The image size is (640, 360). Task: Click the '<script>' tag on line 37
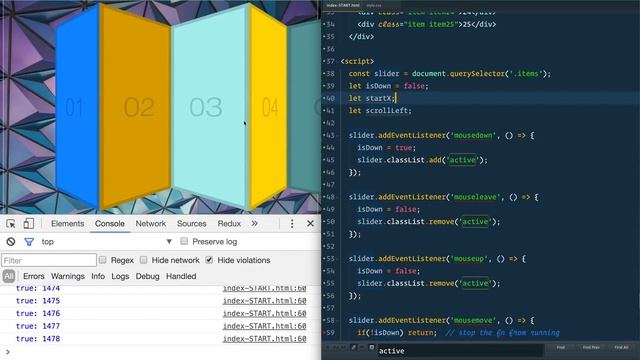click(357, 61)
